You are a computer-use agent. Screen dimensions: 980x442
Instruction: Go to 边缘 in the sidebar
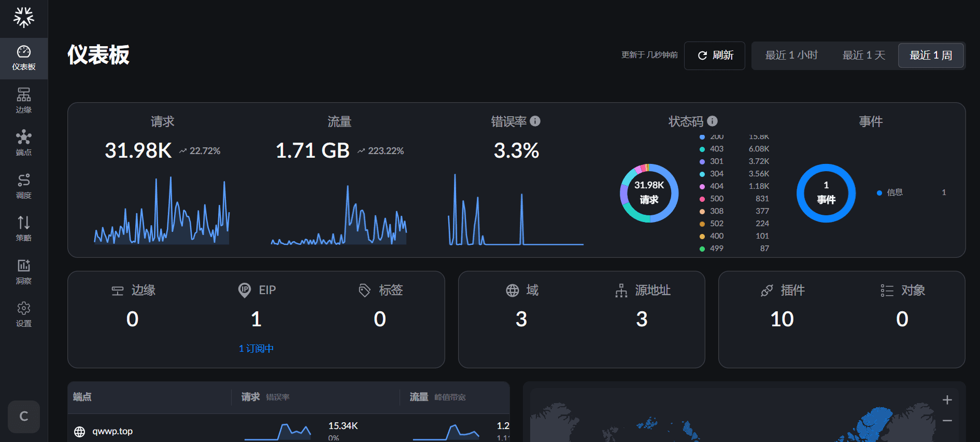pyautogui.click(x=24, y=101)
